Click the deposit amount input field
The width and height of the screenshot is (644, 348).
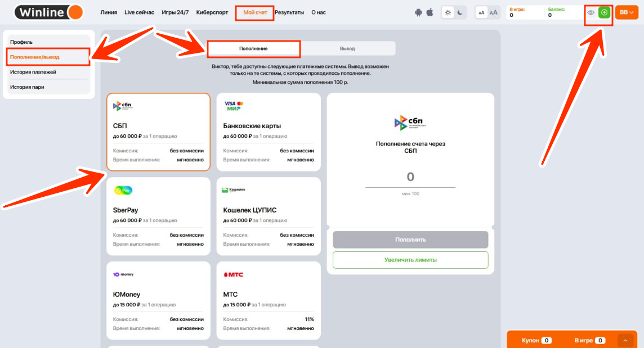[x=410, y=178]
